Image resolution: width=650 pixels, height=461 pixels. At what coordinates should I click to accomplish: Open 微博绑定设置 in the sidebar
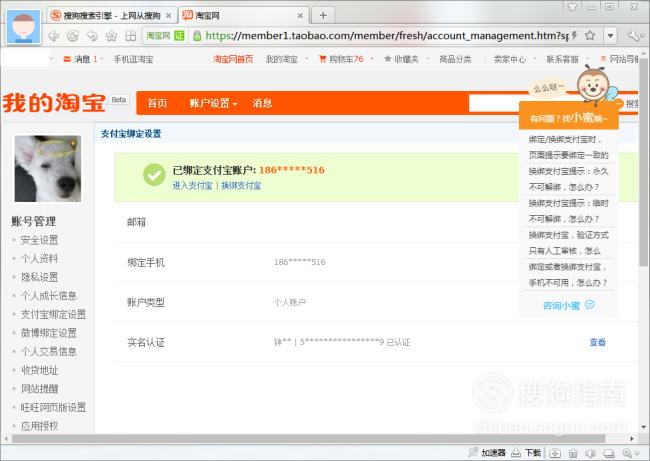(49, 333)
